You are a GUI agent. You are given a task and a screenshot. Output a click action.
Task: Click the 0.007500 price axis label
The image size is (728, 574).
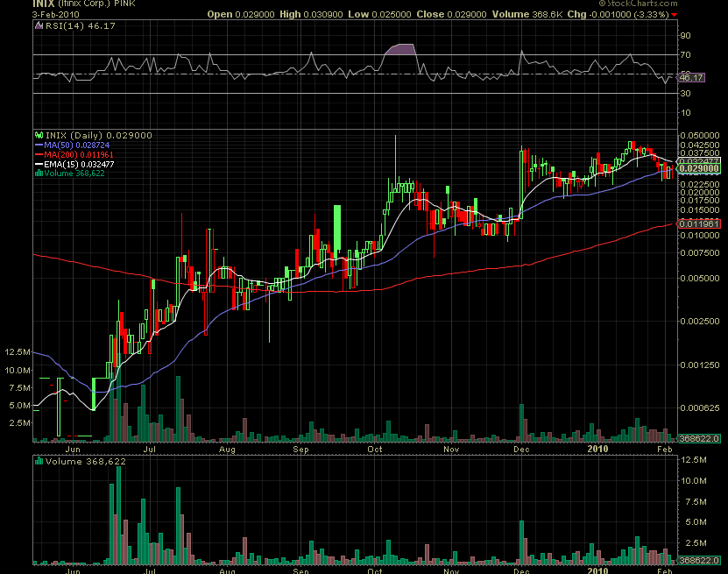coord(700,252)
